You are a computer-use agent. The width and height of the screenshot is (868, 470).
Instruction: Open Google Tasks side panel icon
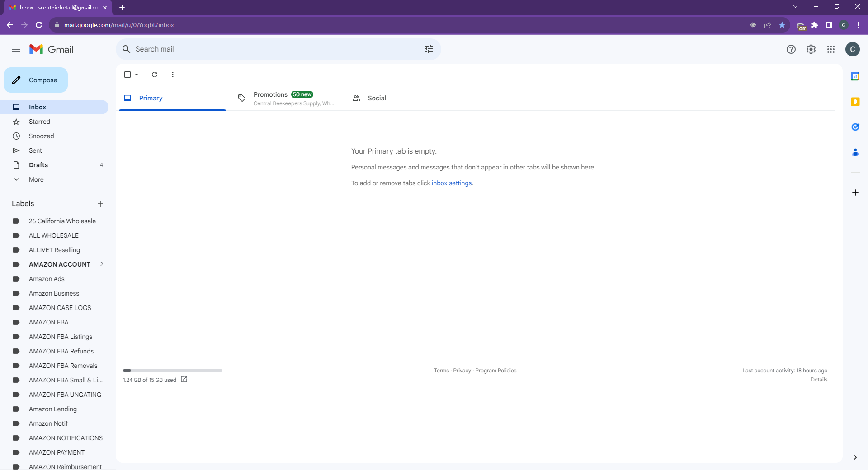pos(855,127)
